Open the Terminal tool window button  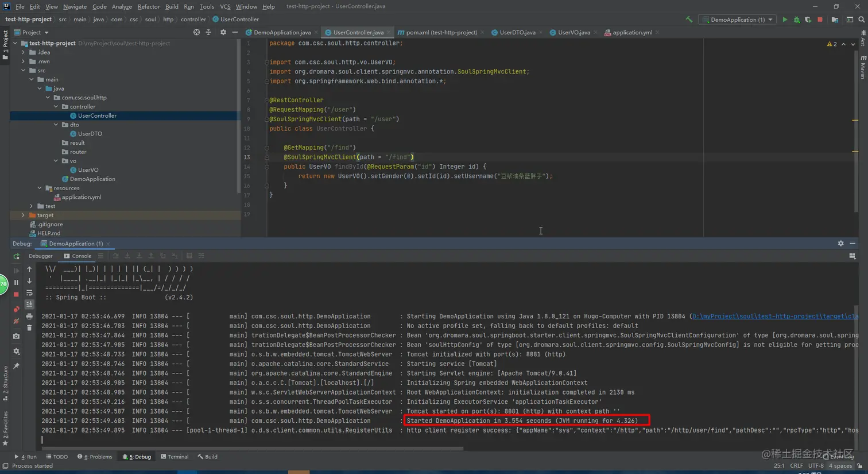click(x=175, y=457)
